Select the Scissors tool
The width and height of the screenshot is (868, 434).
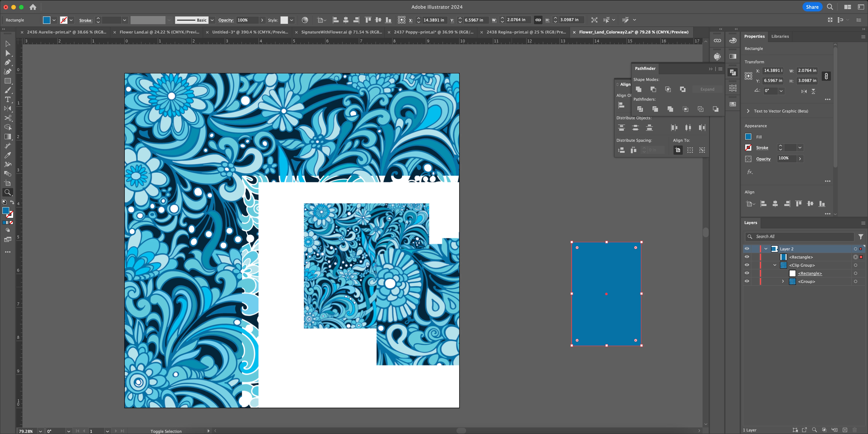pyautogui.click(x=7, y=118)
